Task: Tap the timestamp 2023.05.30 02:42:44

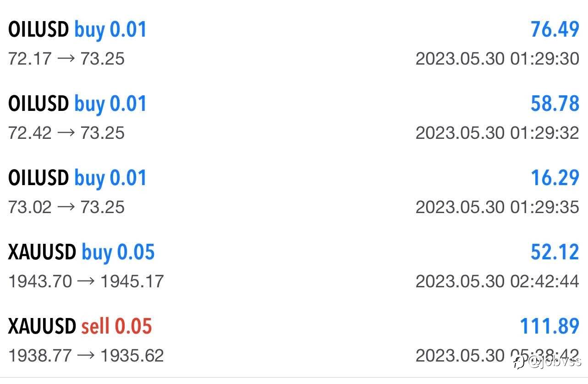Action: coord(497,281)
